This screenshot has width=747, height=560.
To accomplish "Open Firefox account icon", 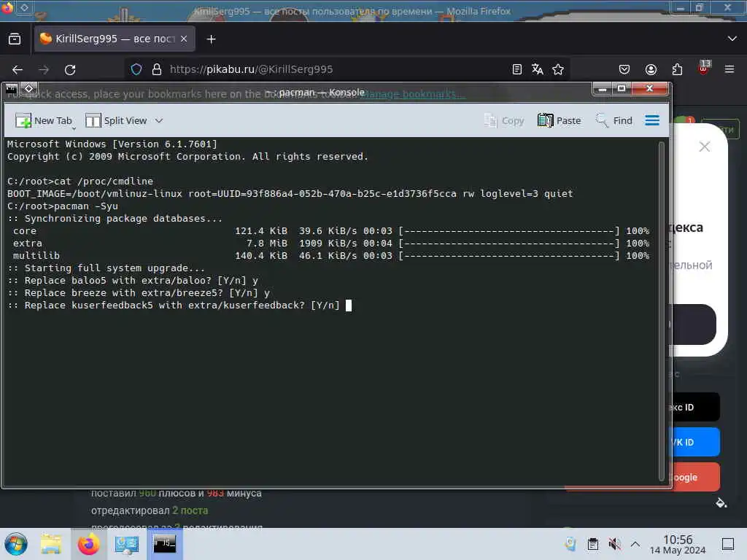I will pos(651,69).
